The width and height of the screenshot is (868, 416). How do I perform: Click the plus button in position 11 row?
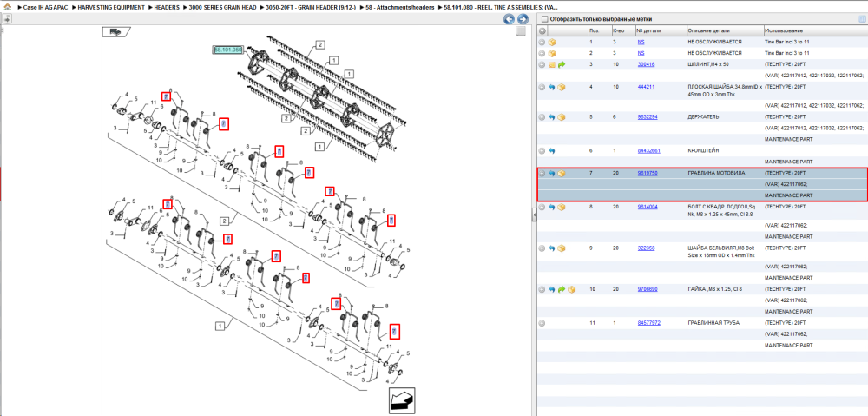tap(542, 322)
